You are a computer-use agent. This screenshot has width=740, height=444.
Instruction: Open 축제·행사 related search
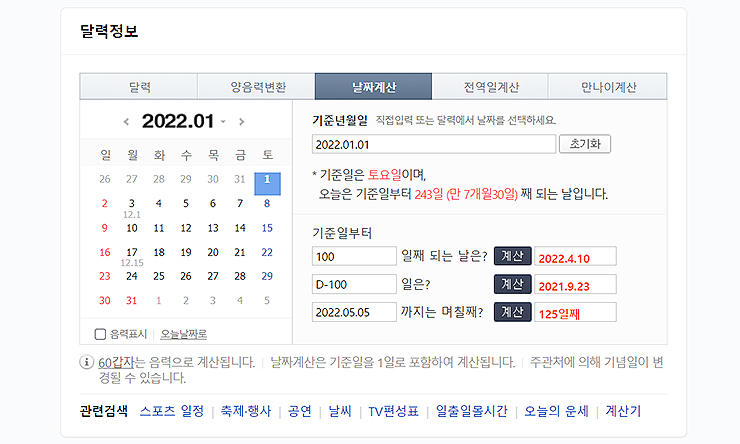(x=246, y=411)
